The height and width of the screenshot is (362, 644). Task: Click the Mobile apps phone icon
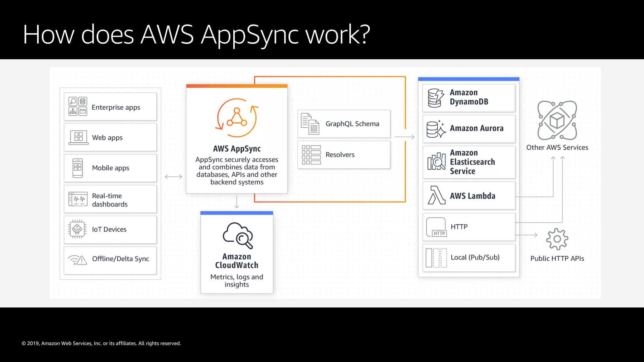[78, 168]
